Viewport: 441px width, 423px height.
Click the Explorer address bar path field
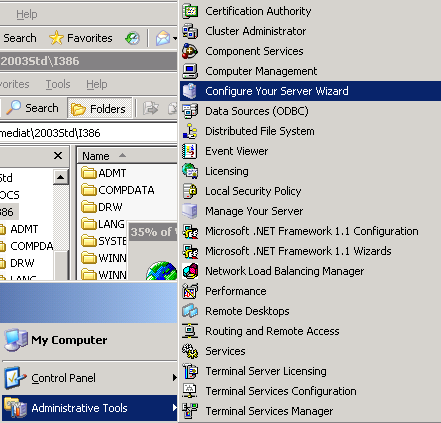pos(88,133)
